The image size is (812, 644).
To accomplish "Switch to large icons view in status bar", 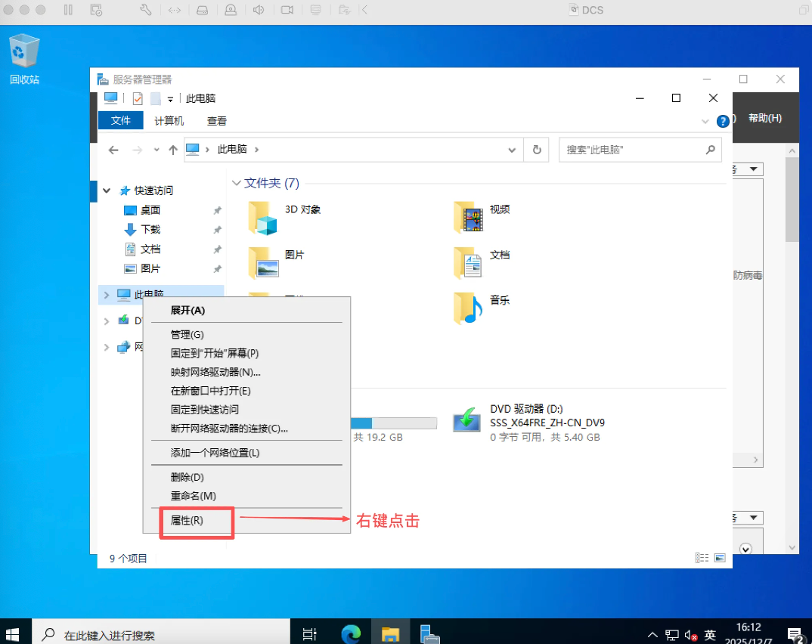I will tap(720, 558).
